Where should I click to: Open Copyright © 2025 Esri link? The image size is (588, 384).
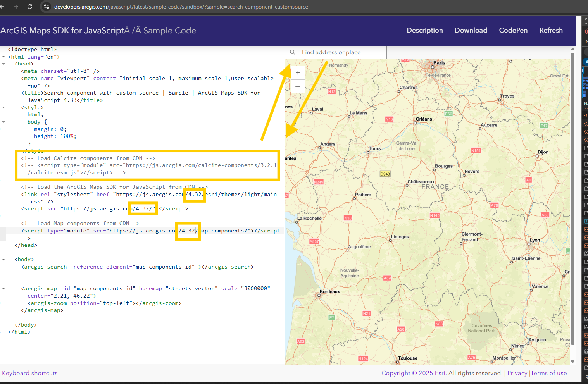tap(413, 373)
